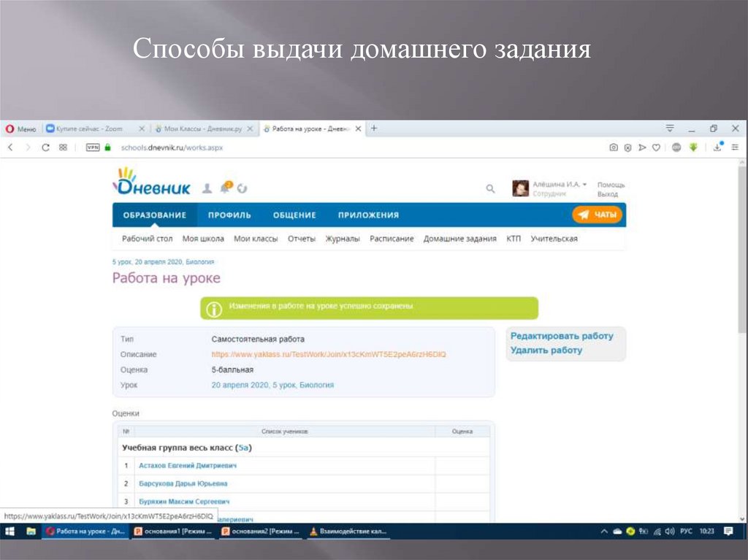Open the Учительская submenu item
Viewport: 748px width, 560px height.
(x=554, y=239)
